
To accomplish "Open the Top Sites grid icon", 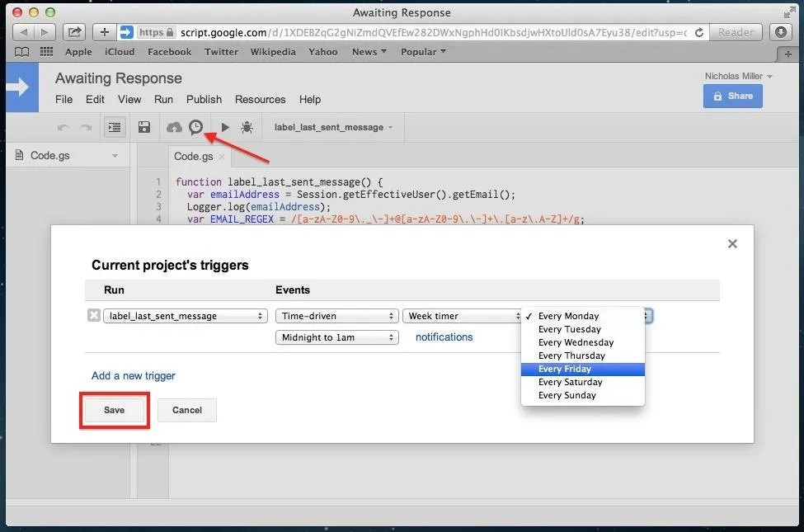I will [47, 52].
